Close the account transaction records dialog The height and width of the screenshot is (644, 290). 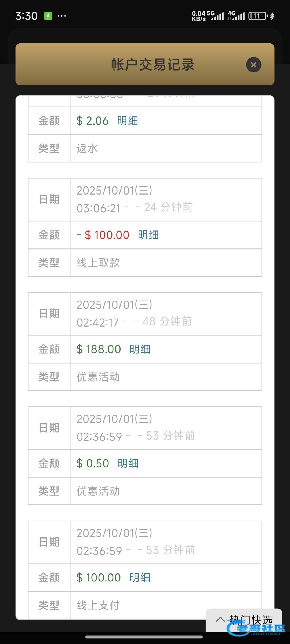(x=253, y=65)
